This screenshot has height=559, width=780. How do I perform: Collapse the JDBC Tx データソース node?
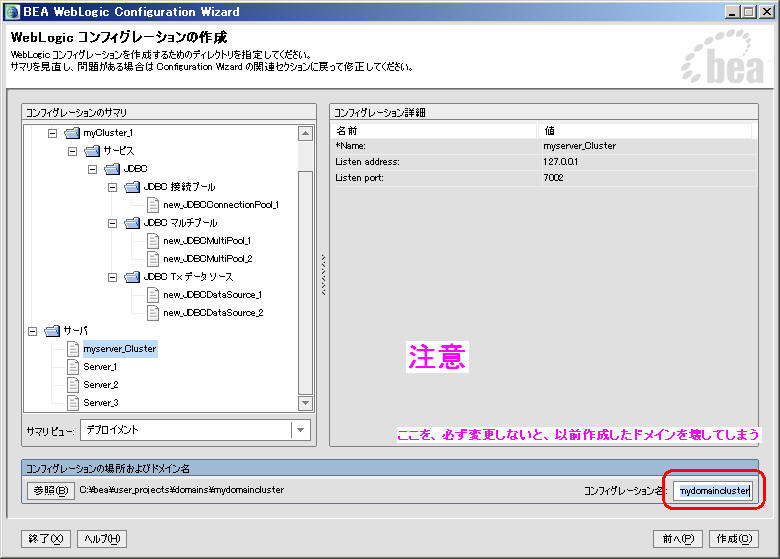pyautogui.click(x=113, y=277)
